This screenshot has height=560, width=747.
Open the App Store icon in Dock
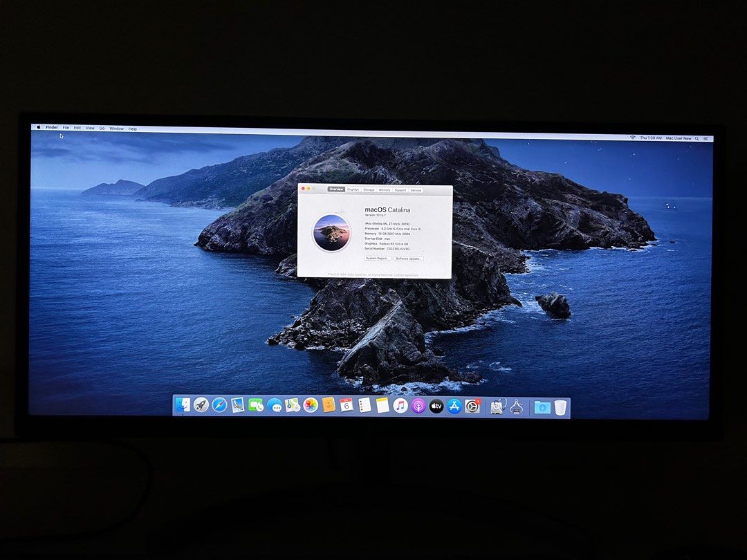[454, 407]
